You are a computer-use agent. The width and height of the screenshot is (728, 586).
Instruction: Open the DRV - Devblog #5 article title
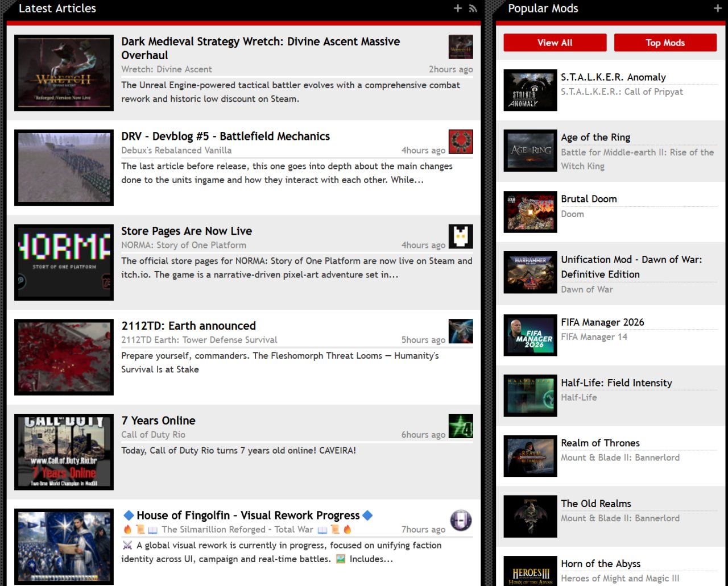click(x=225, y=136)
